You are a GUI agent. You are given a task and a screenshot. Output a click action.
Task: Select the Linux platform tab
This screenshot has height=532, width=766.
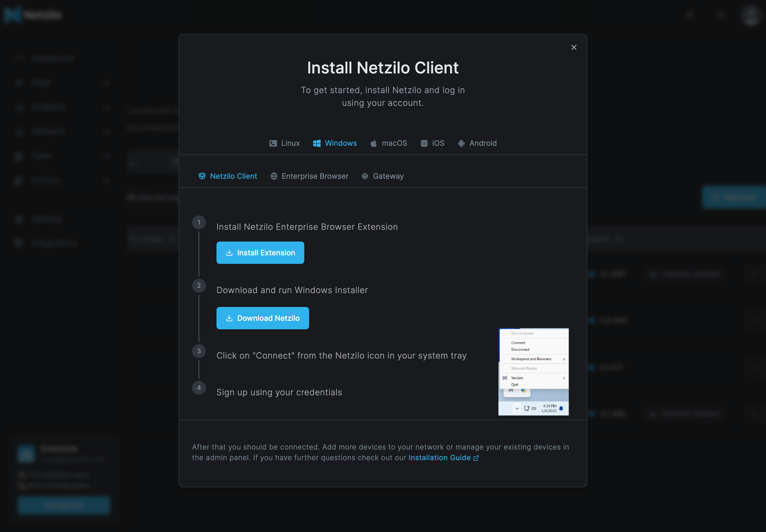284,143
